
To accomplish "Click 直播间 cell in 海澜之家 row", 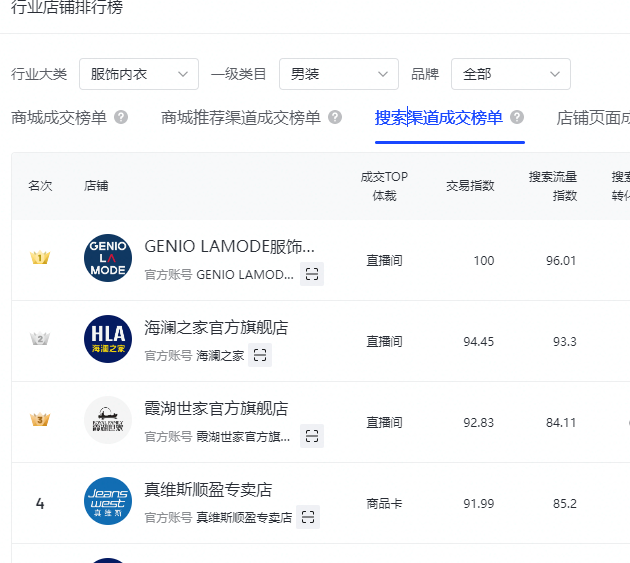I will pos(384,342).
